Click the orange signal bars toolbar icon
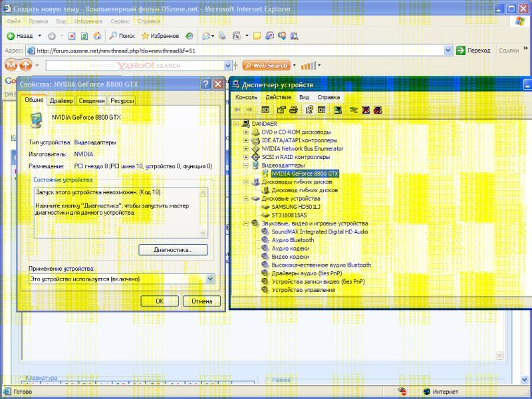The image size is (532, 399). [x=309, y=65]
